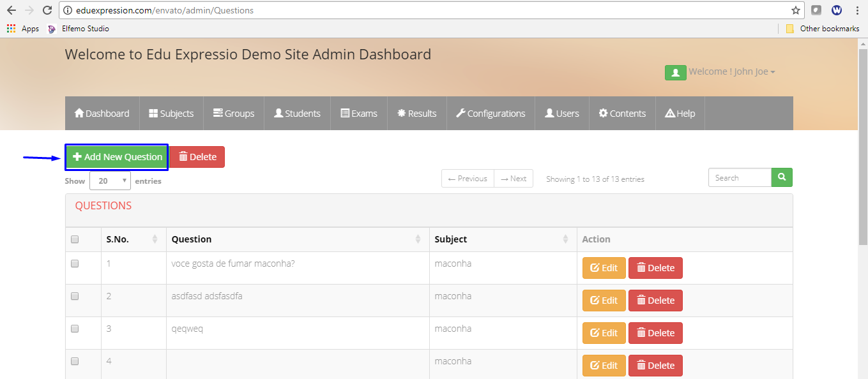This screenshot has height=379, width=868.
Task: Check the box for question 1
Action: pos(75,264)
